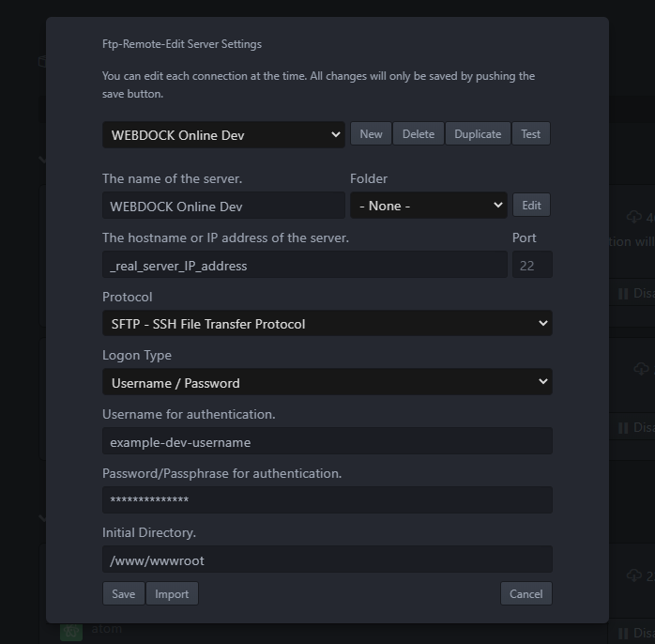Click the Initial Directory field
The width and height of the screenshot is (655, 644).
(x=327, y=560)
